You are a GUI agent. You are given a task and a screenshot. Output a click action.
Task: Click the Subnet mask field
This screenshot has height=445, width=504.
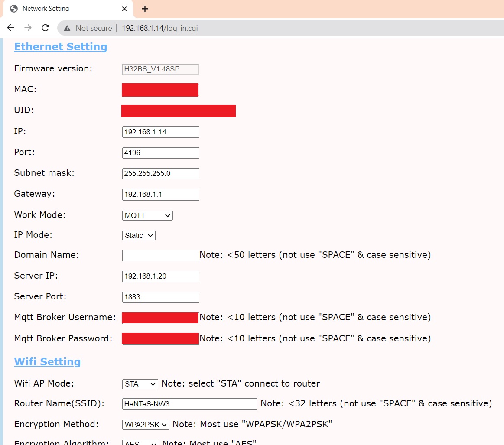160,174
